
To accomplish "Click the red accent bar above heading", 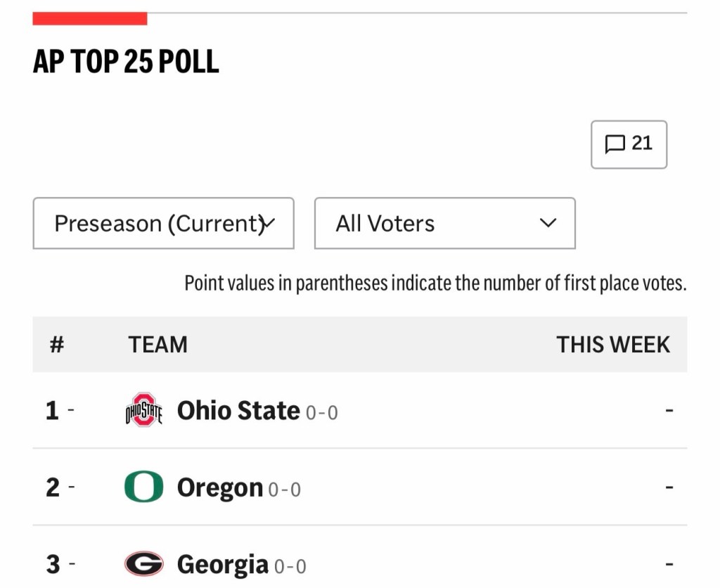I will coord(90,18).
